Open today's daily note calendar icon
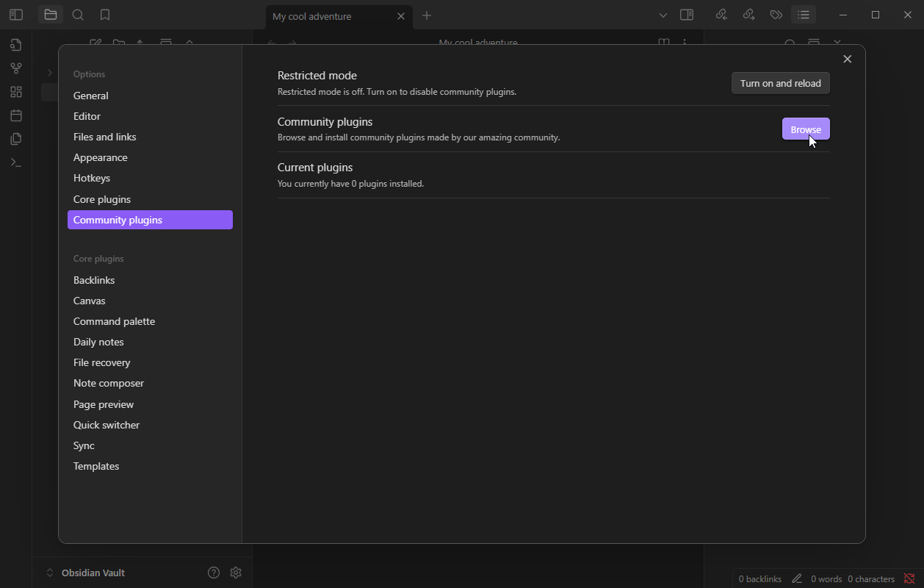This screenshot has width=924, height=588. pyautogui.click(x=16, y=115)
